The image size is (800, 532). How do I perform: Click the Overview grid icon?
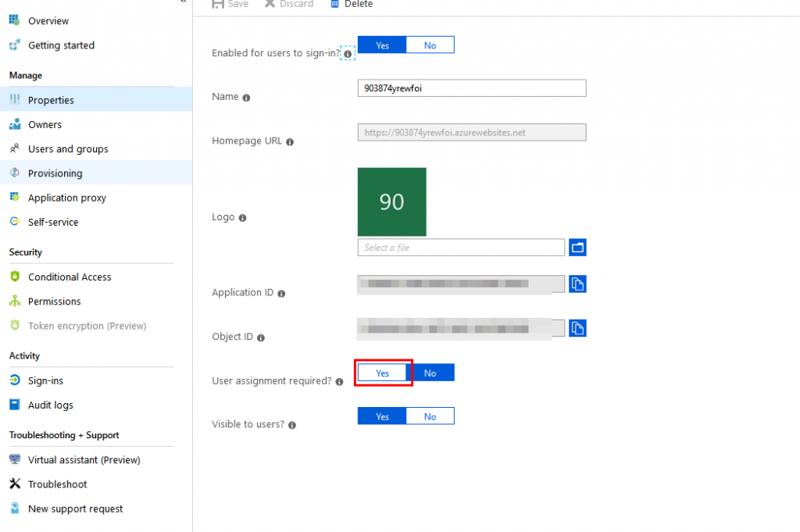pyautogui.click(x=14, y=20)
